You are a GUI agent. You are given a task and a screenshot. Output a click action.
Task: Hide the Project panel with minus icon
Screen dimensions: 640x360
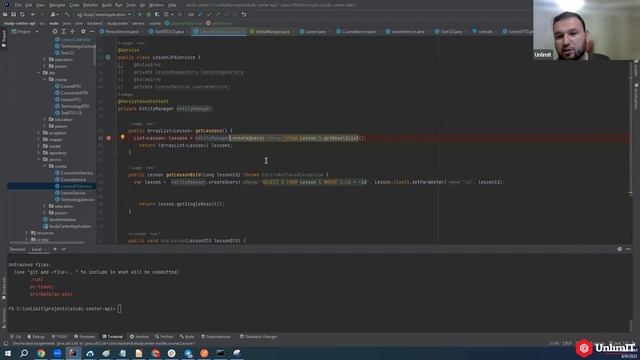tap(92, 31)
